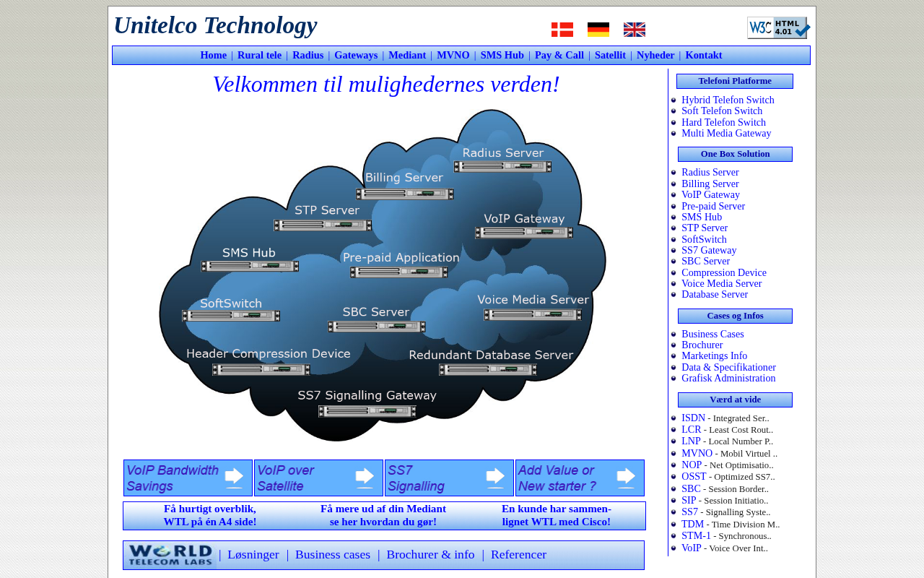
Task: Open the SS7 Gateway sidebar link
Action: (709, 251)
